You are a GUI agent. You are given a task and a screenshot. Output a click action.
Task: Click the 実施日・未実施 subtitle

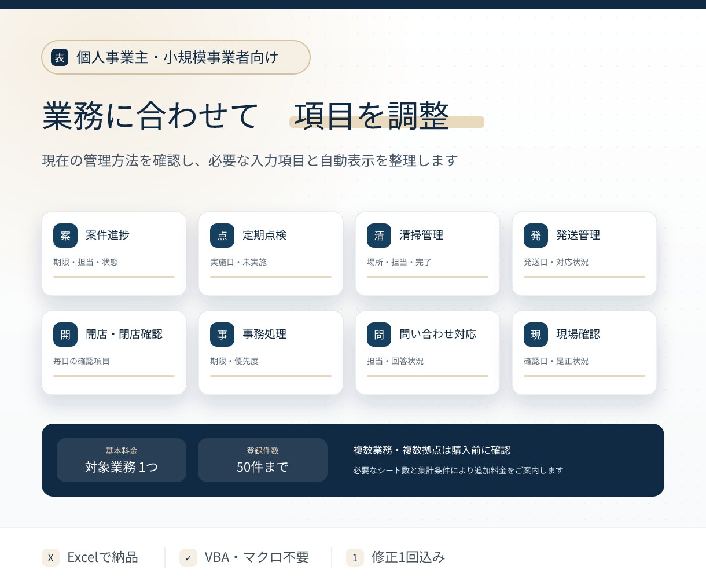pyautogui.click(x=238, y=262)
